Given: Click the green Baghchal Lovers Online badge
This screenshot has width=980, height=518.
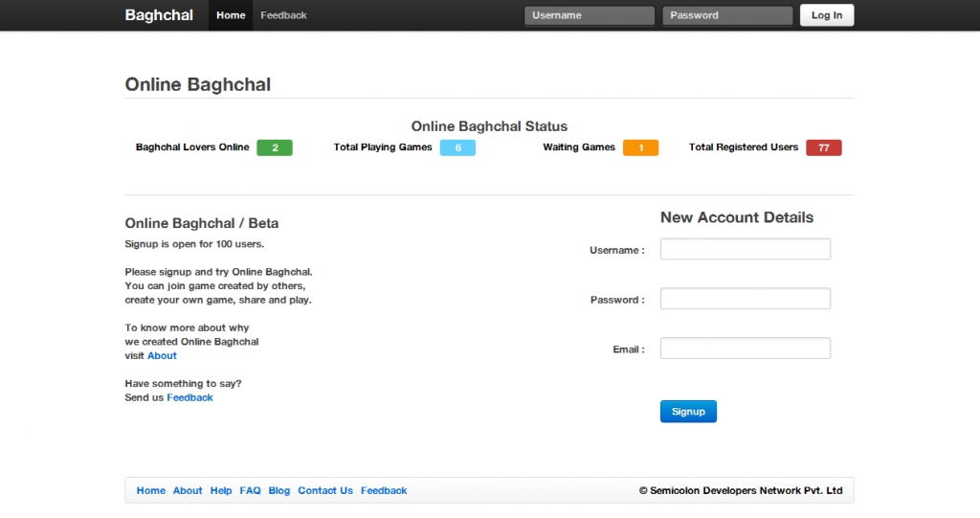Looking at the screenshot, I should click(x=275, y=147).
